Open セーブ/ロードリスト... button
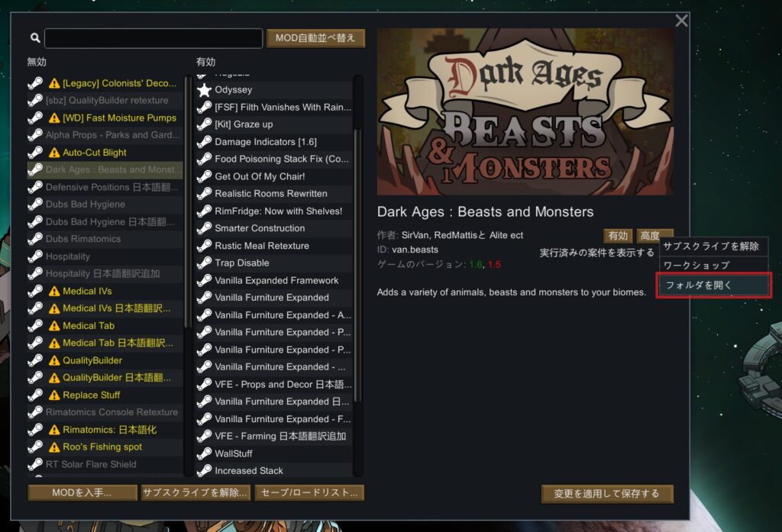 point(309,493)
